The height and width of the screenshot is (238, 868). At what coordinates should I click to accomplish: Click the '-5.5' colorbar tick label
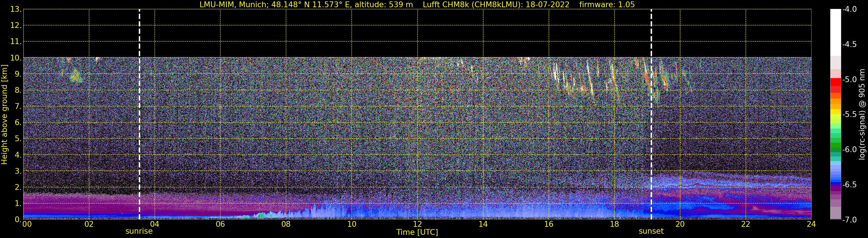pos(849,115)
